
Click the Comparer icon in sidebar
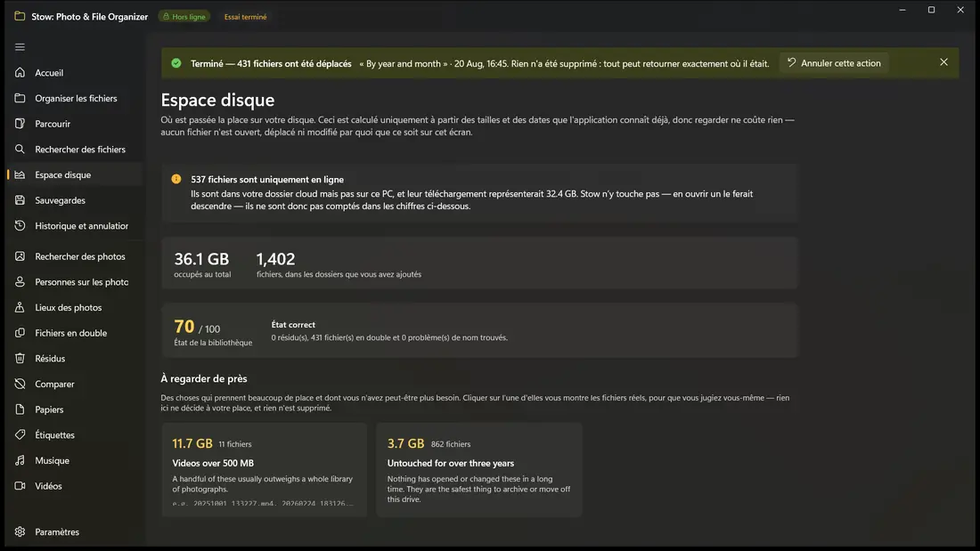pyautogui.click(x=20, y=384)
